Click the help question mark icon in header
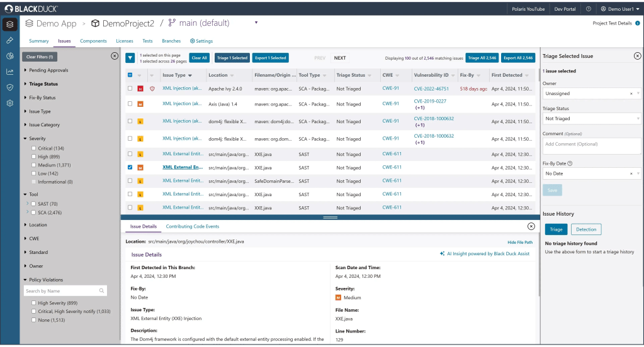 (589, 9)
